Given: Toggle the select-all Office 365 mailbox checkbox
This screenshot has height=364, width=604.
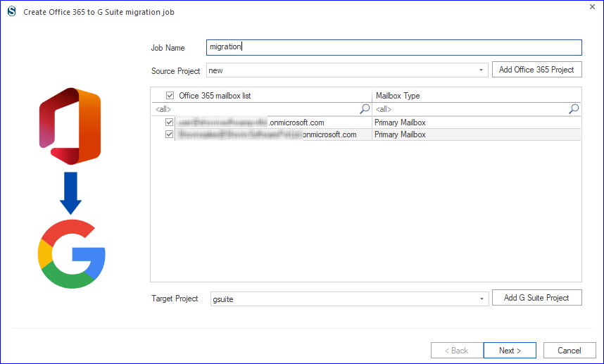Looking at the screenshot, I should [170, 96].
